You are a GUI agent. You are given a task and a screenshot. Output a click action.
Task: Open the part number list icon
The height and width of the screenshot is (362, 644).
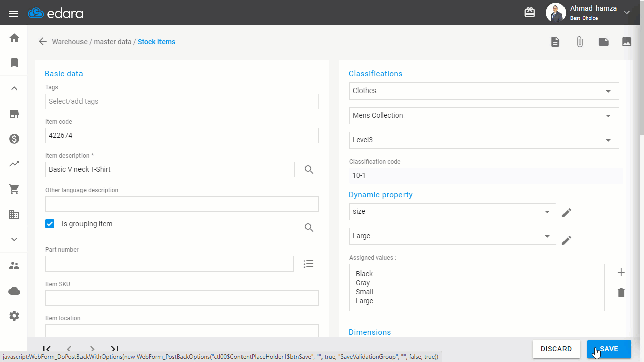(309, 264)
